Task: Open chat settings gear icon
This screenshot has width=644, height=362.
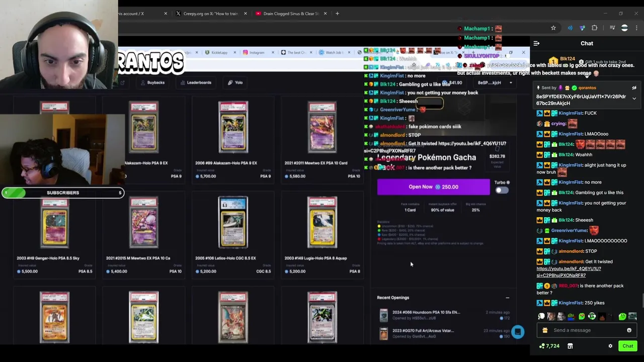Action: point(610,346)
